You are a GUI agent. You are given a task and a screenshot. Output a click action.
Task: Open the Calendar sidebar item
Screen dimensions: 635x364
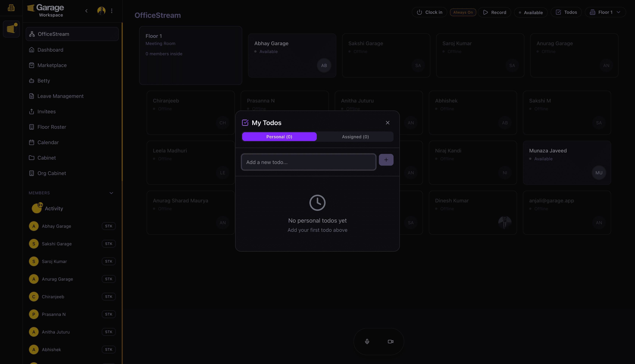(48, 143)
